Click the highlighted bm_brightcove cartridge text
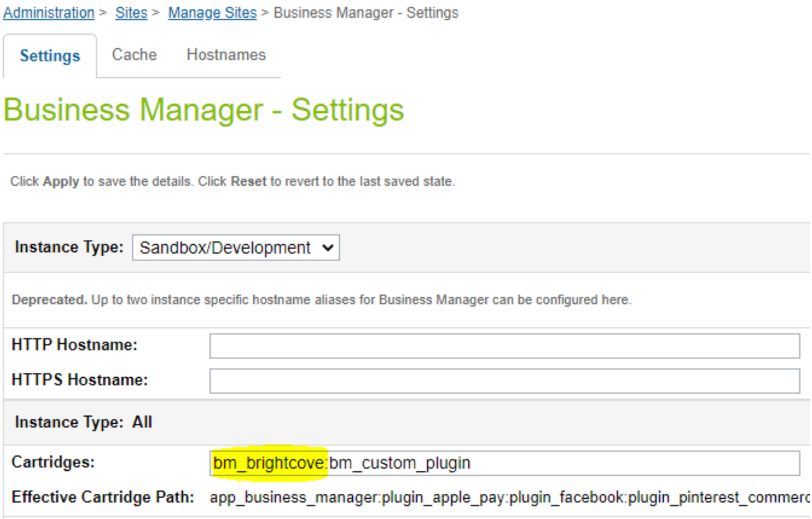The height and width of the screenshot is (519, 812). (x=269, y=463)
